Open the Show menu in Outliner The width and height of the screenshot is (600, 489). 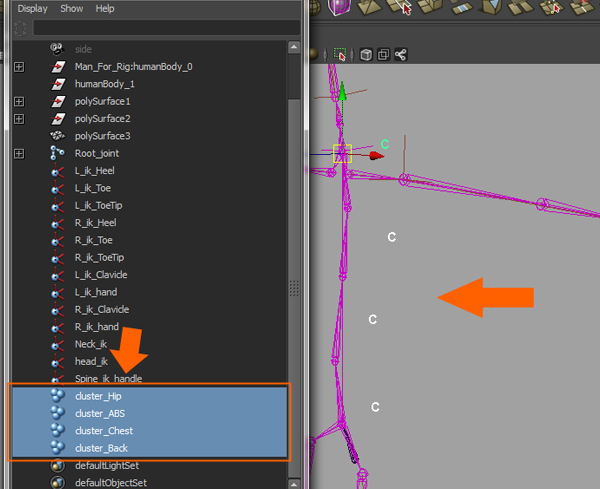72,8
